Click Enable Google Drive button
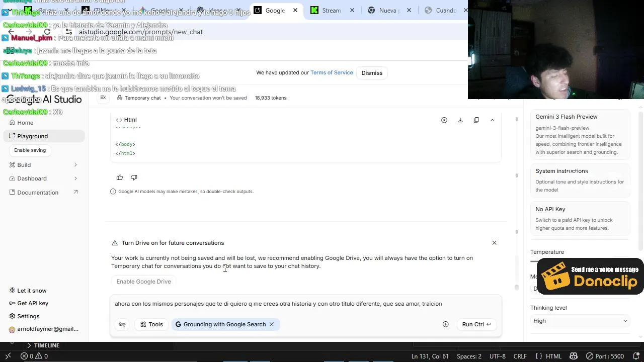Screen dimensions: 644x362 [143, 282]
